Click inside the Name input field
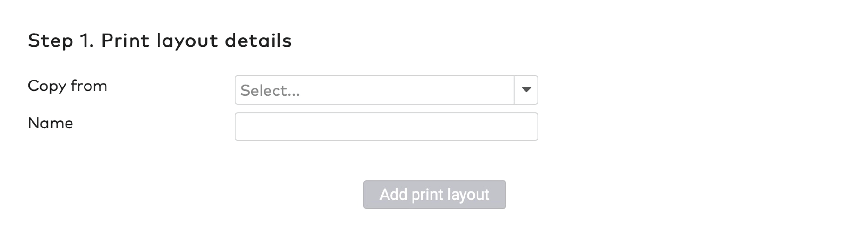The width and height of the screenshot is (868, 237). (385, 127)
